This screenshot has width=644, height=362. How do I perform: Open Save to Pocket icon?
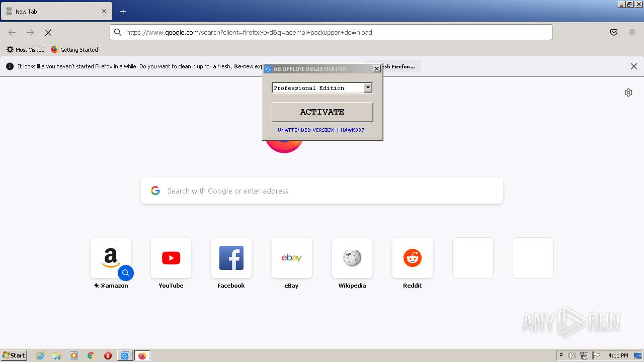click(614, 32)
